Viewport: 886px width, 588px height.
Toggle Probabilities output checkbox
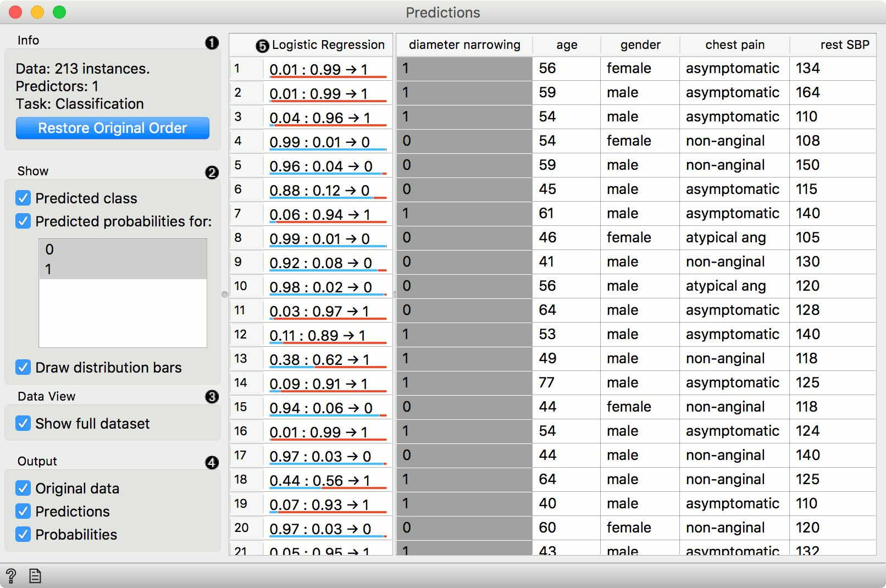click(x=23, y=534)
